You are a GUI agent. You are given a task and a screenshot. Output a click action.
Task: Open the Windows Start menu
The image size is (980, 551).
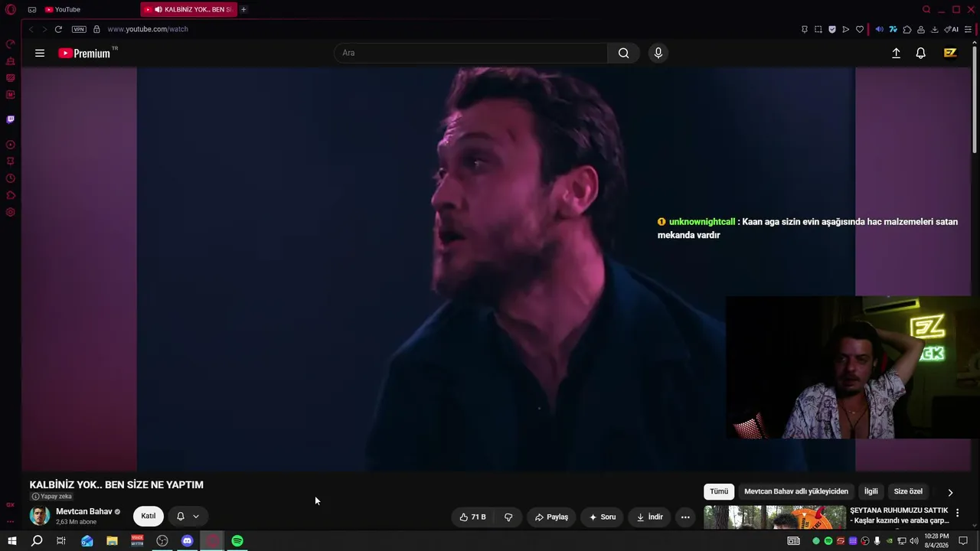click(11, 541)
